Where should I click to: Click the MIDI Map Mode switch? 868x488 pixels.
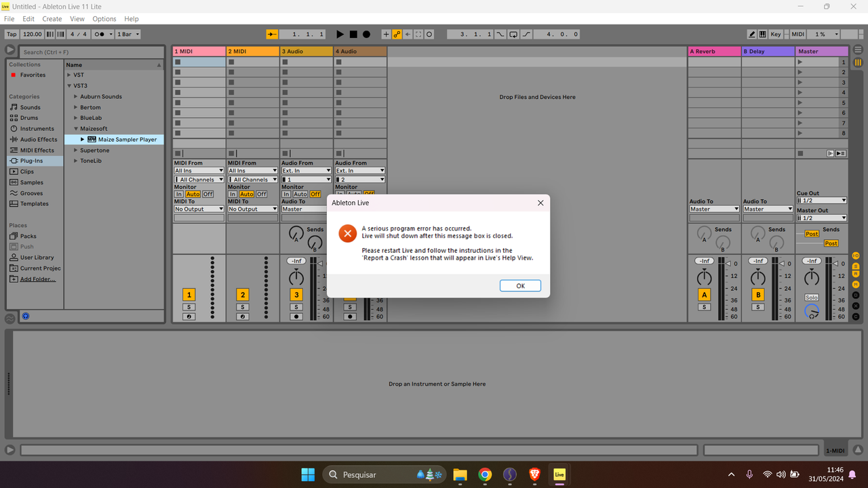[x=798, y=34]
